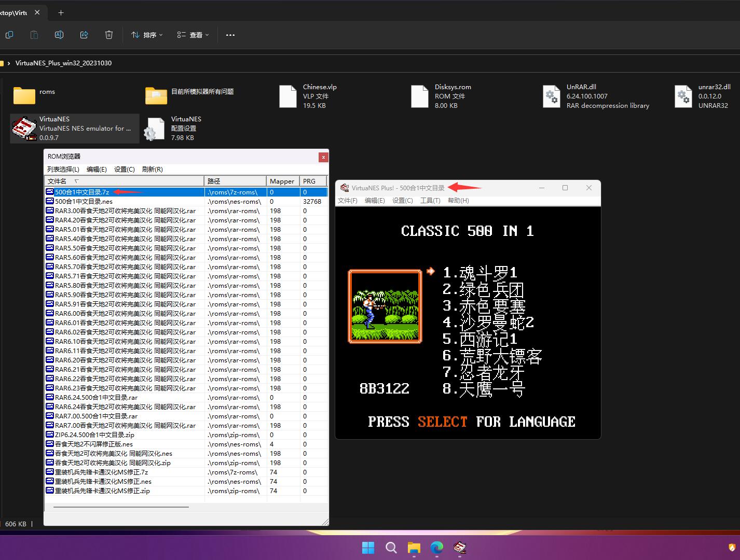Open File Explorer from the taskbar

pos(414,548)
